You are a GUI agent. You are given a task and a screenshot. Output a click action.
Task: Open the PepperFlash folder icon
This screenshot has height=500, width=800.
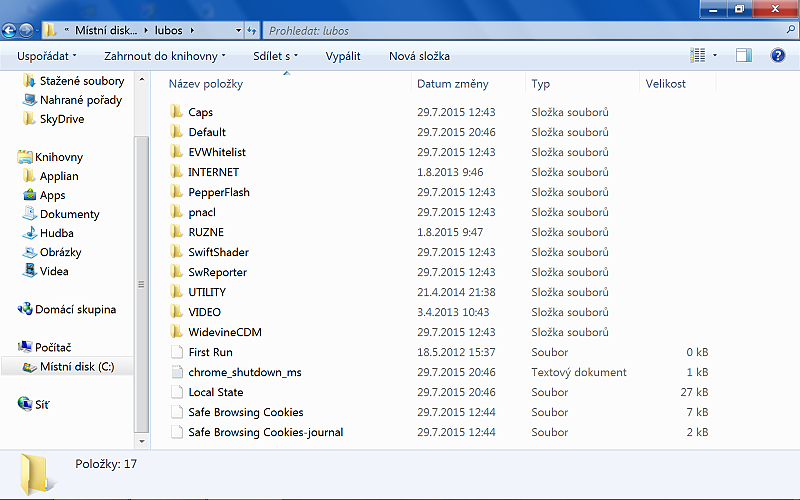pyautogui.click(x=177, y=192)
